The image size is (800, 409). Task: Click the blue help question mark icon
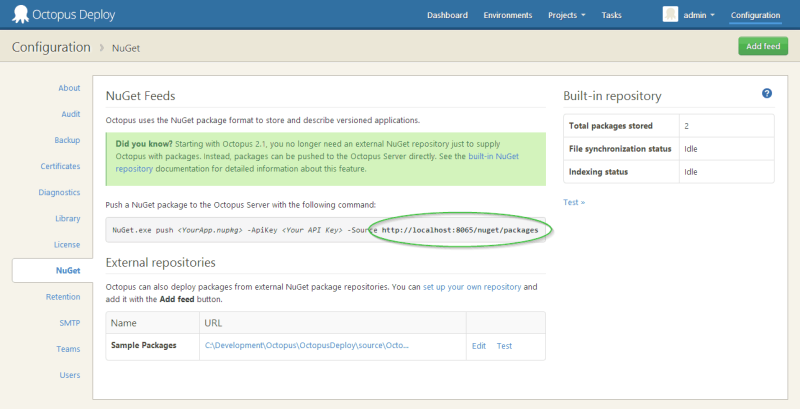[767, 93]
